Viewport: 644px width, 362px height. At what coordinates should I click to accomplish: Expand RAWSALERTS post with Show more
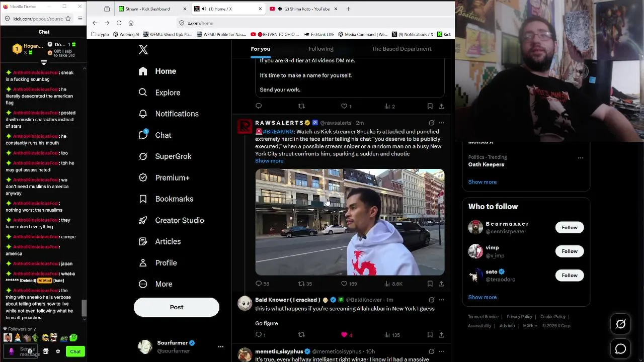pyautogui.click(x=269, y=161)
